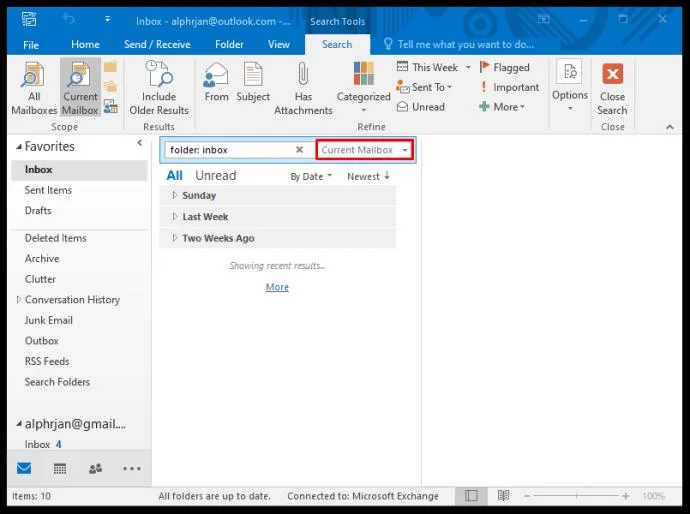
Task: Open More refine options
Action: (x=502, y=107)
